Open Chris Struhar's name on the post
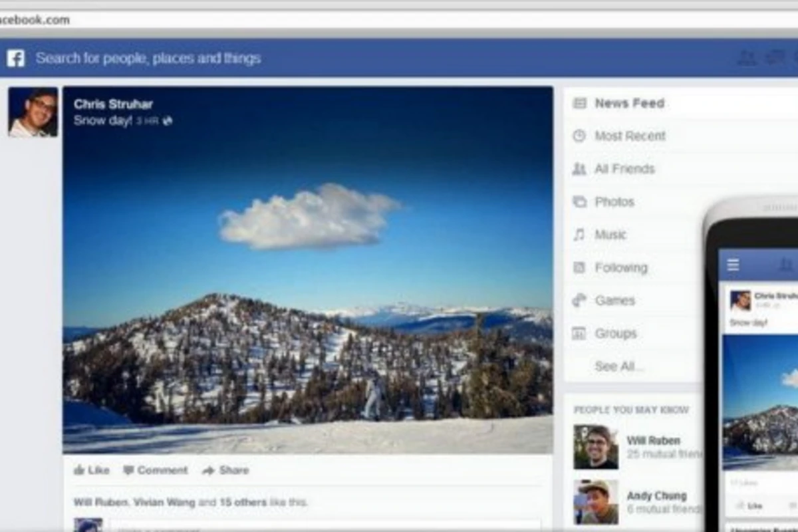 point(113,104)
